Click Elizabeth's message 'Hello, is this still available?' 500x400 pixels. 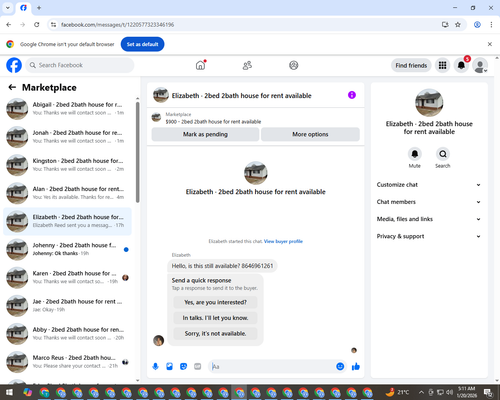point(222,266)
